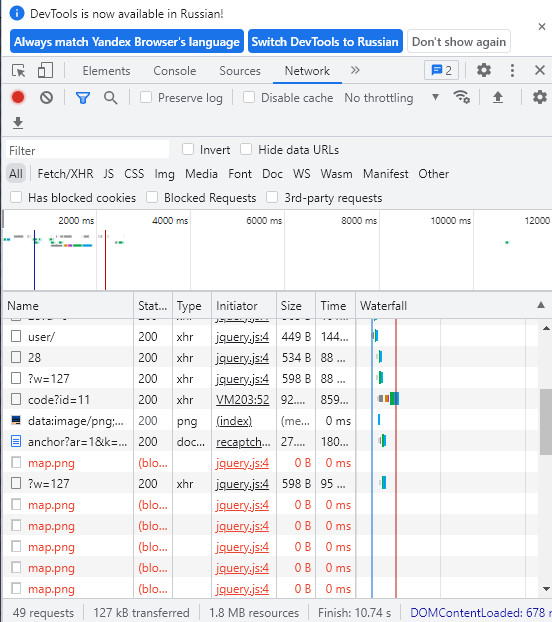Click the import HAR upload arrow icon
This screenshot has width=552, height=622.
tap(498, 97)
